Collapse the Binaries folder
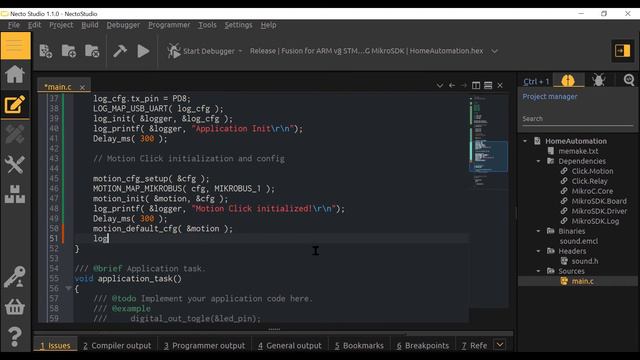The width and height of the screenshot is (640, 360). (x=538, y=231)
